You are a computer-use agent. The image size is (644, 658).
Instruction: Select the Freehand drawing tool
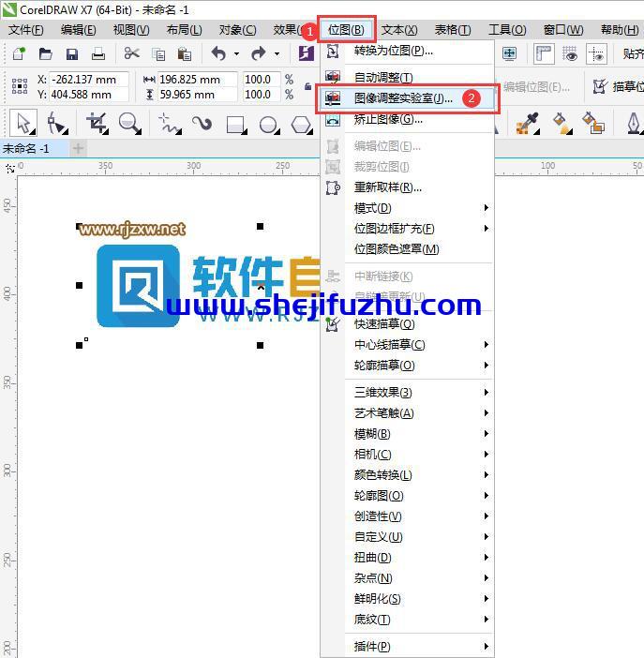[x=170, y=124]
